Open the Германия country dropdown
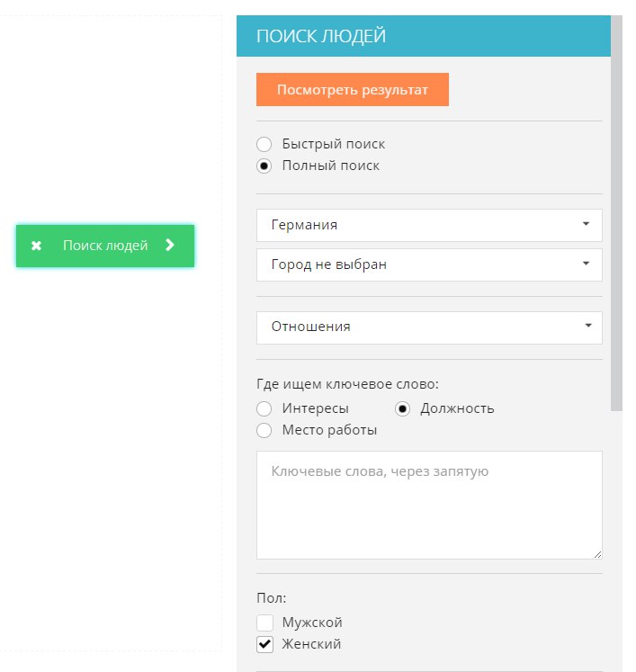This screenshot has width=636, height=672. (429, 225)
